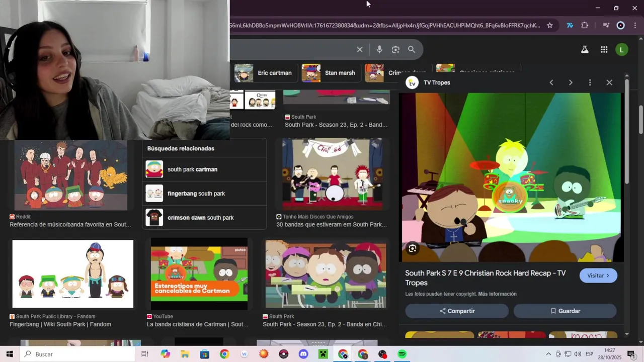Open the media controls icon in Chrome toolbar
Screen dimensions: 644x362
(606, 25)
